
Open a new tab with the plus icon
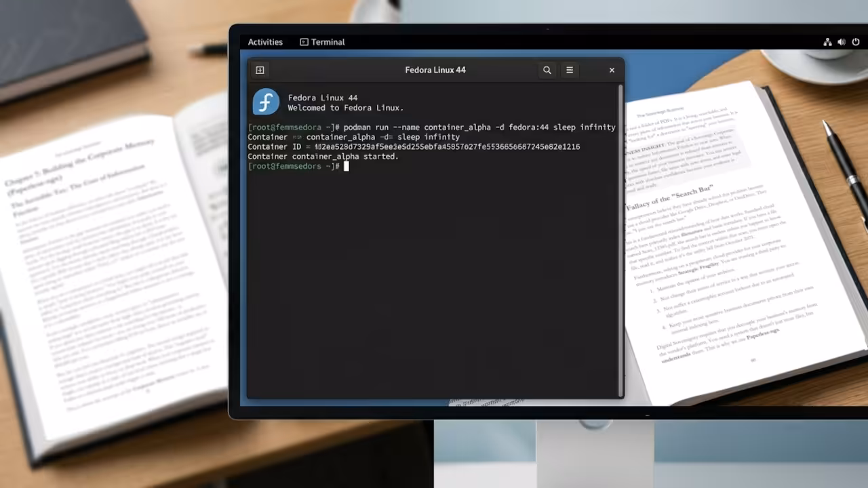tap(260, 70)
